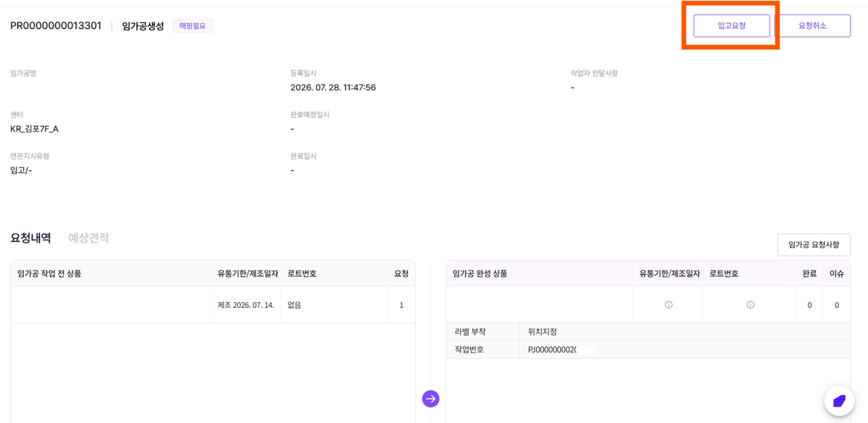Switch to the 예상견적 tab
The width and height of the screenshot is (868, 423).
tap(89, 238)
